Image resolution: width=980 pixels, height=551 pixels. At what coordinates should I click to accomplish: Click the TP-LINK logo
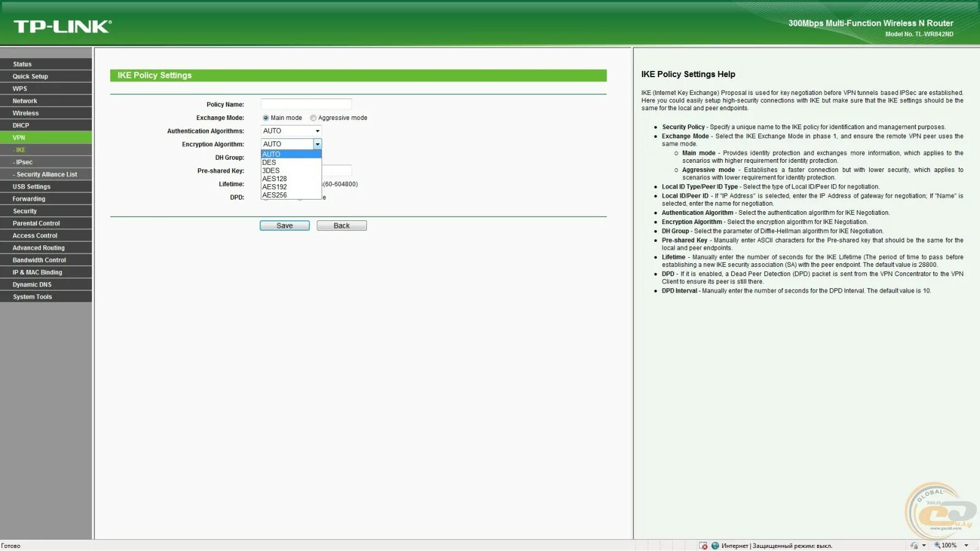62,26
